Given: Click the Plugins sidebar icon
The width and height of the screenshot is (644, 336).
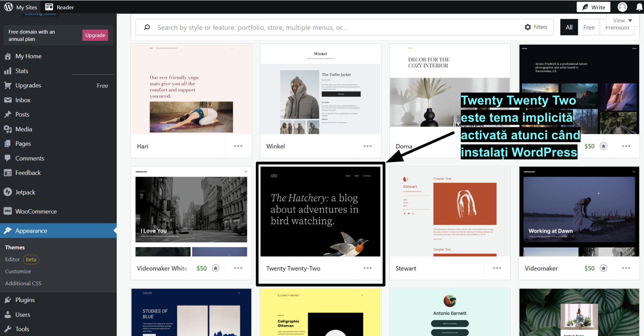Looking at the screenshot, I should [8, 300].
